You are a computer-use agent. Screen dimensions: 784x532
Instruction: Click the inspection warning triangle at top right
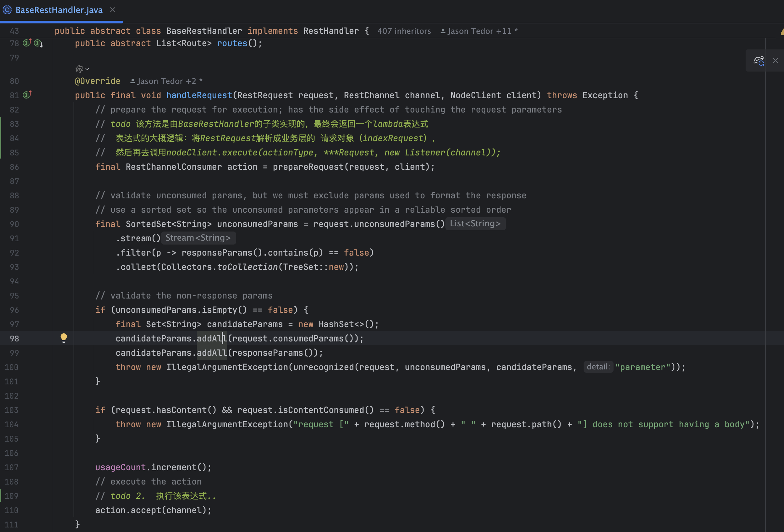[x=782, y=32]
